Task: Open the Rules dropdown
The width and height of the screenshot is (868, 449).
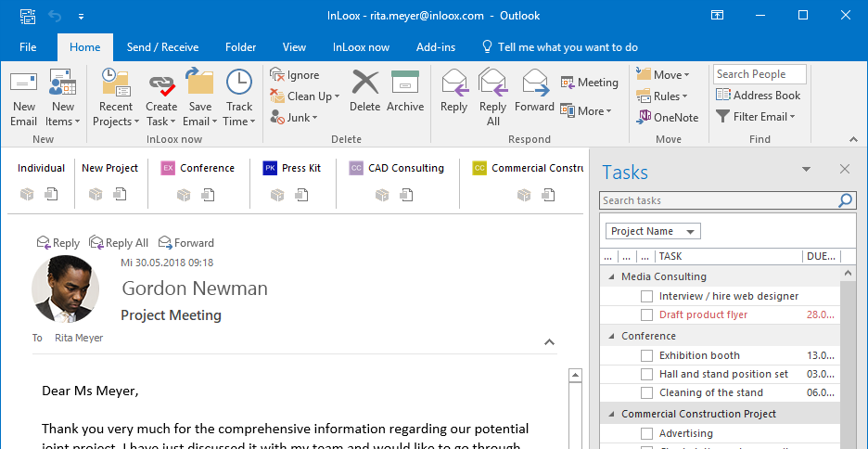Action: [661, 96]
